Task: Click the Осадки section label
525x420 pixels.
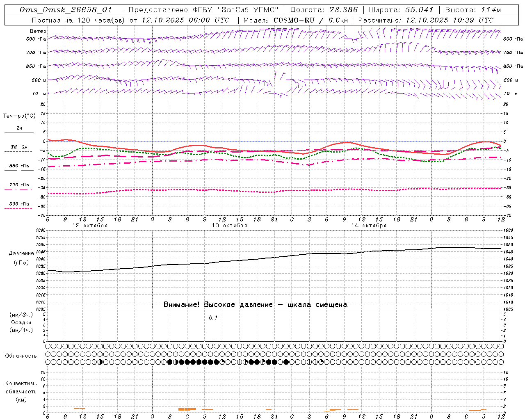Action: pos(21,322)
